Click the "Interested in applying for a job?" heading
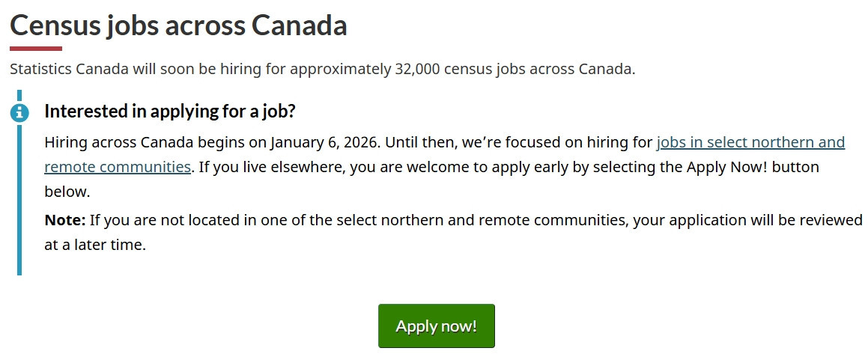 [x=170, y=112]
